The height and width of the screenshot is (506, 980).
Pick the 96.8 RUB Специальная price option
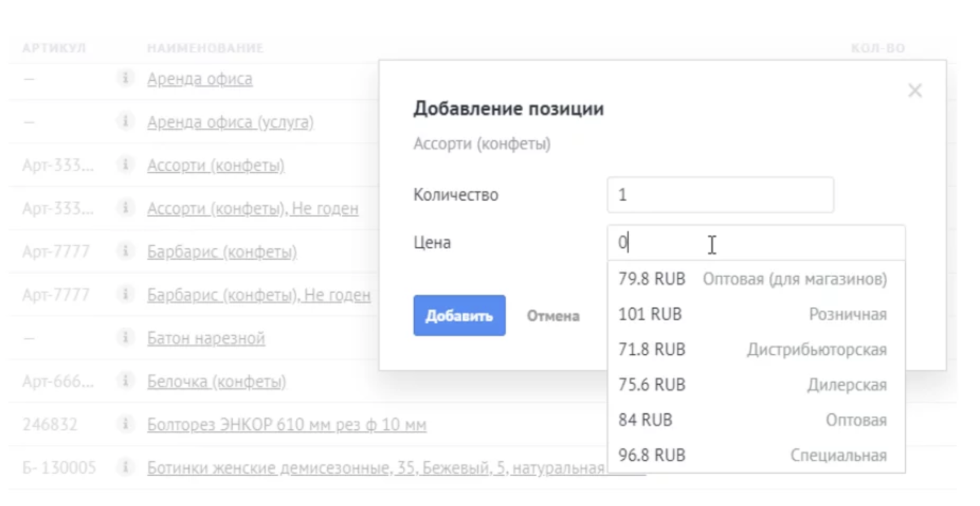pyautogui.click(x=752, y=455)
